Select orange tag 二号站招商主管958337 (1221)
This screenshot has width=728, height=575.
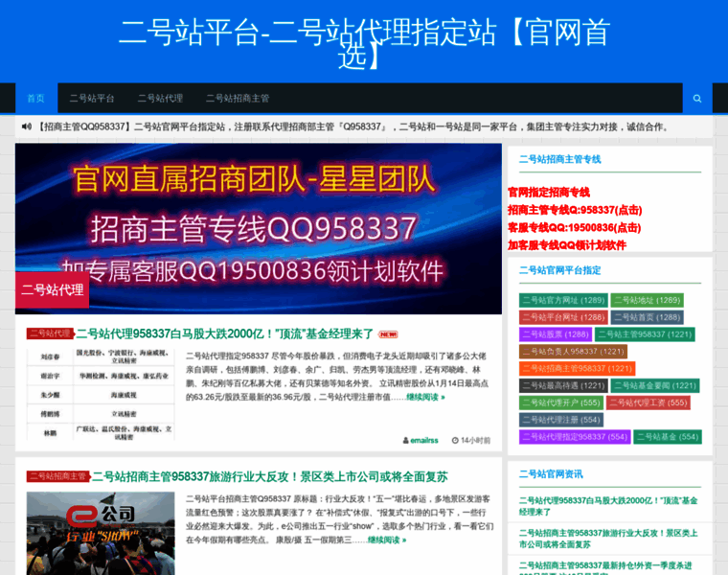pos(577,369)
